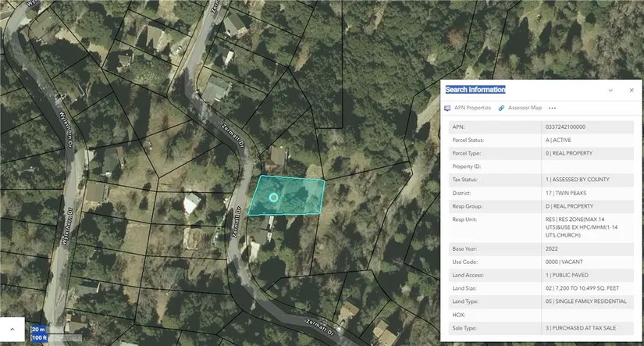Click the cyan circle marker on the parcel
This screenshot has height=346, width=644.
coord(273,198)
